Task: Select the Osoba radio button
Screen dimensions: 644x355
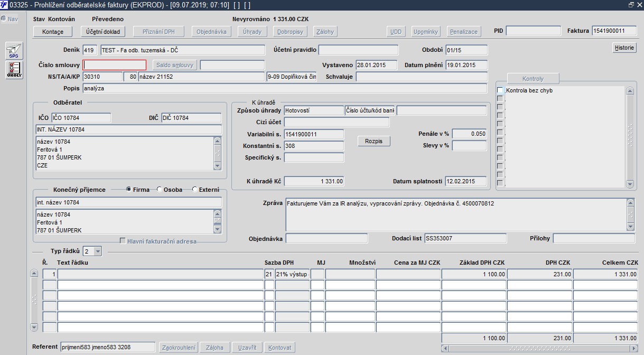Action: [160, 190]
